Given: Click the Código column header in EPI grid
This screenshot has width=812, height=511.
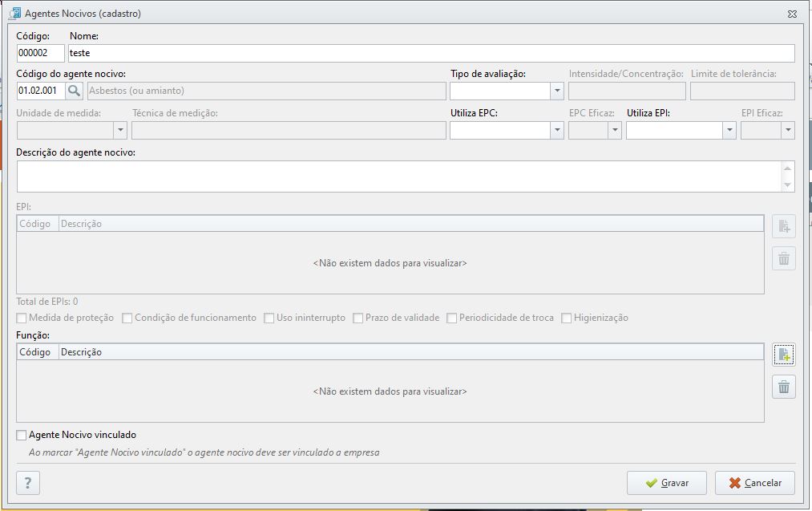Looking at the screenshot, I should [x=38, y=224].
